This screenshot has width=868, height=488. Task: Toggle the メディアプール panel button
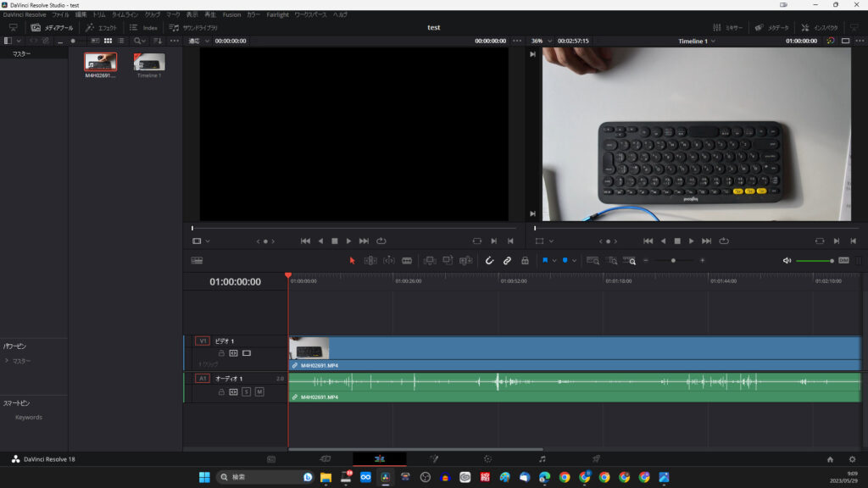coord(52,28)
